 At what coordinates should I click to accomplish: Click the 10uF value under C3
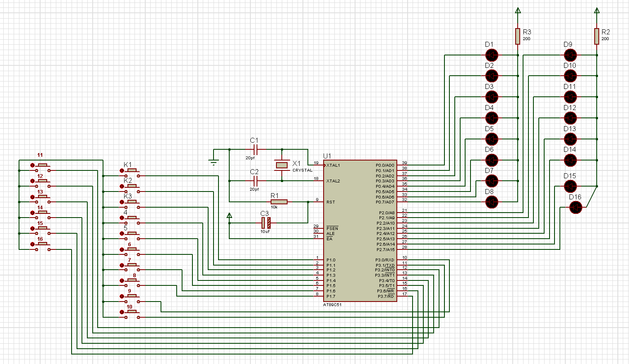tap(265, 232)
